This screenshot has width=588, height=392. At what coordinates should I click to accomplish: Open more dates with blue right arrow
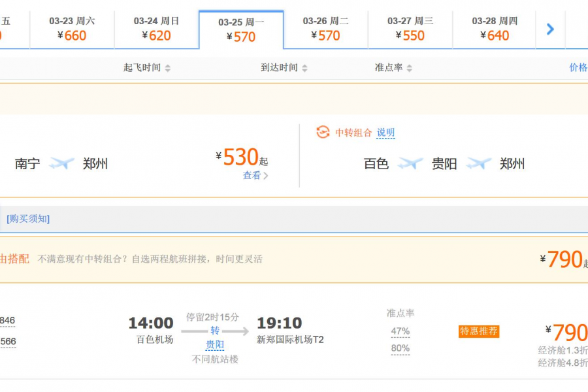point(549,29)
